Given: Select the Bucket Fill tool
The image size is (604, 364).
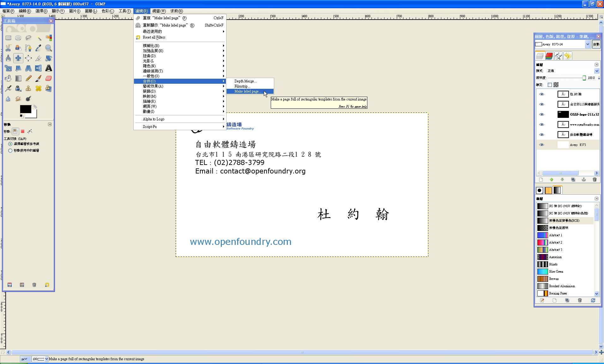Looking at the screenshot, I should (x=8, y=78).
